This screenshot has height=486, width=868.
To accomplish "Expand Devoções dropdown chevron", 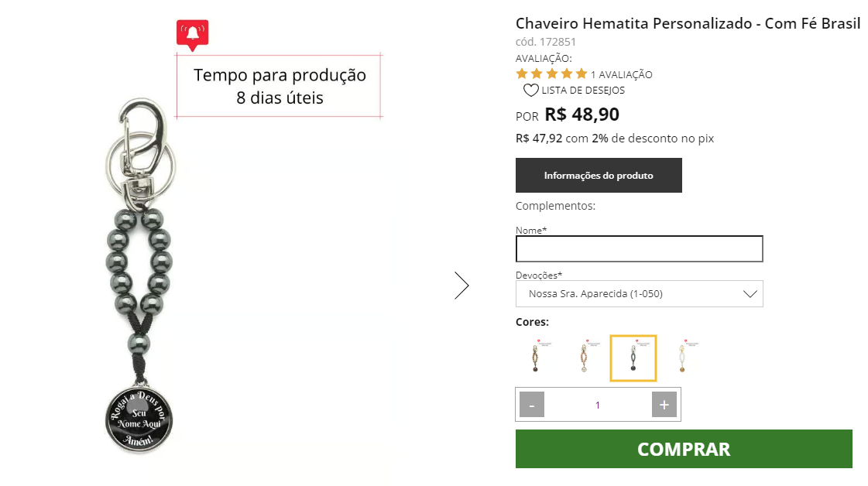I will coord(750,294).
